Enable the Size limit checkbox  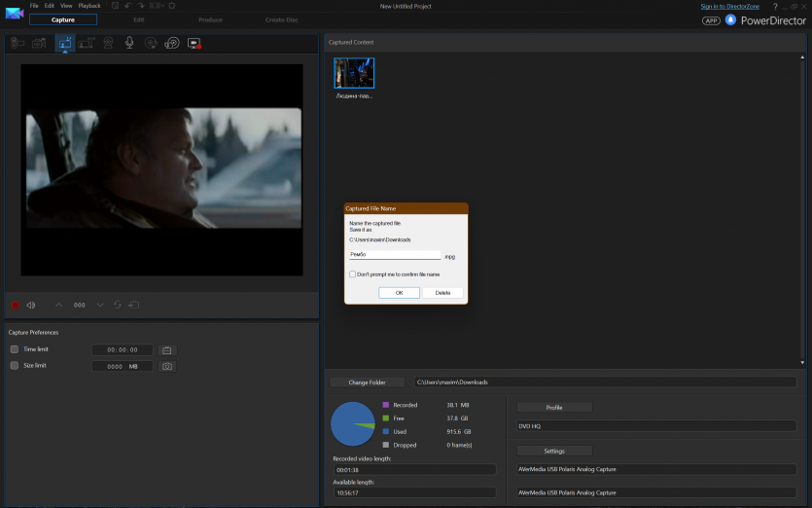tap(15, 366)
